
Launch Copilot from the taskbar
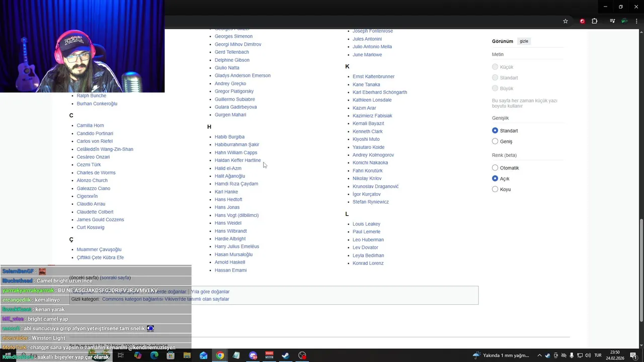pos(137,355)
